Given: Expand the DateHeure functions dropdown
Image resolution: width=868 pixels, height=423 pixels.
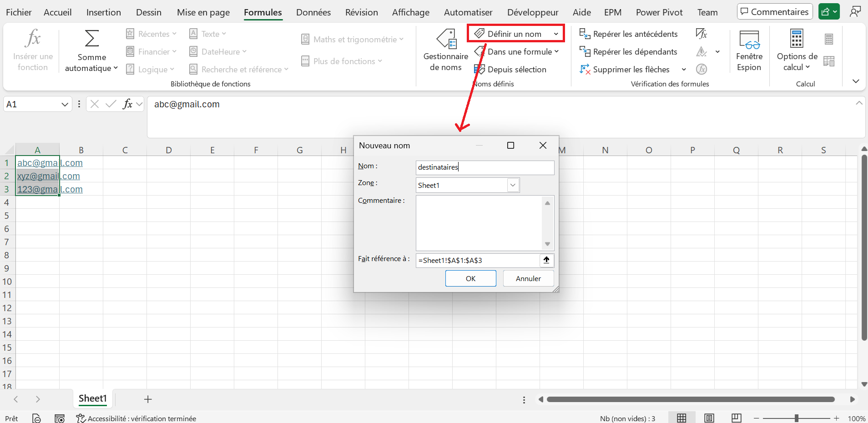Looking at the screenshot, I should (x=244, y=51).
